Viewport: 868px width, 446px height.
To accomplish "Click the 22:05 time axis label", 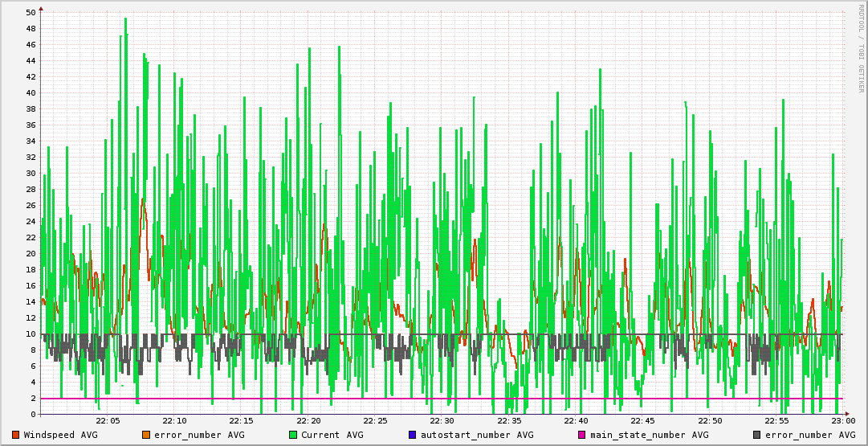I will pyautogui.click(x=108, y=421).
